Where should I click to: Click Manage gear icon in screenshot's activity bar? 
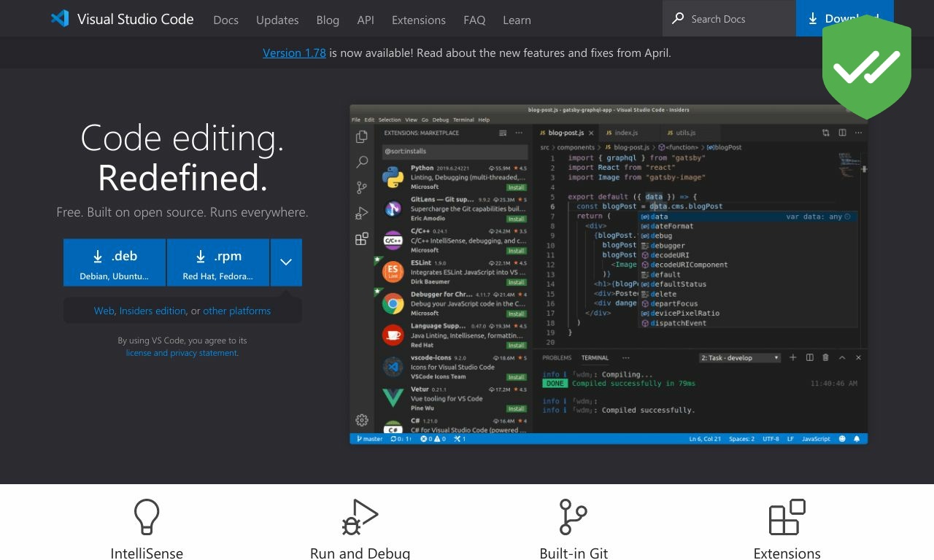point(361,420)
